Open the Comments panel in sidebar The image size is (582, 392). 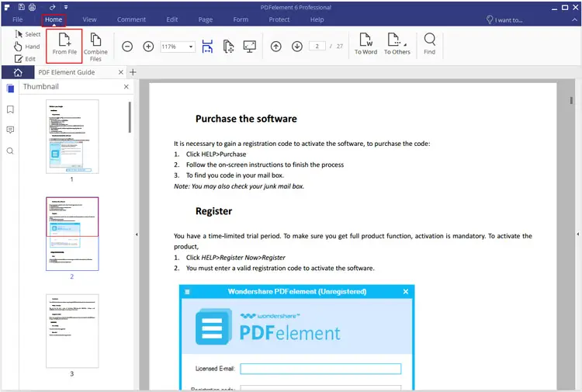(10, 130)
